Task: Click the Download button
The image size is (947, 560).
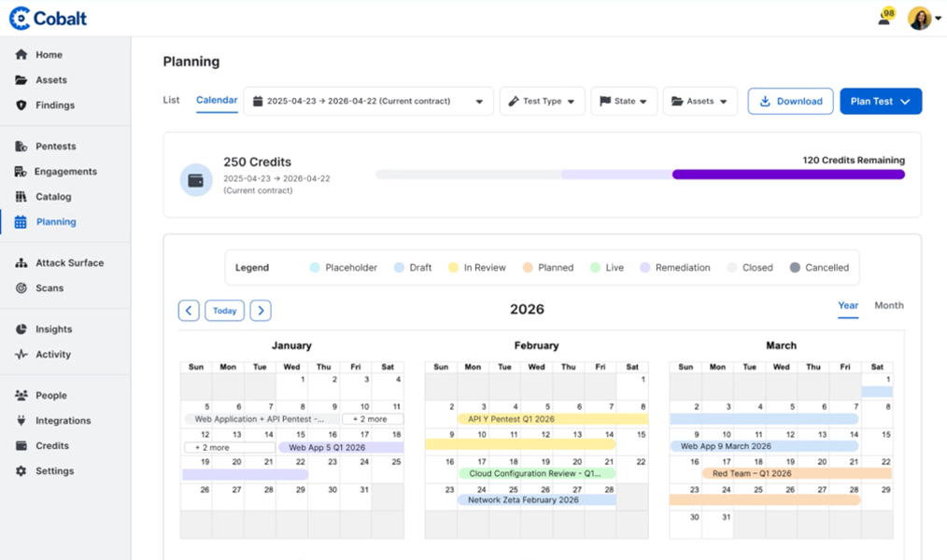Action: pos(790,101)
